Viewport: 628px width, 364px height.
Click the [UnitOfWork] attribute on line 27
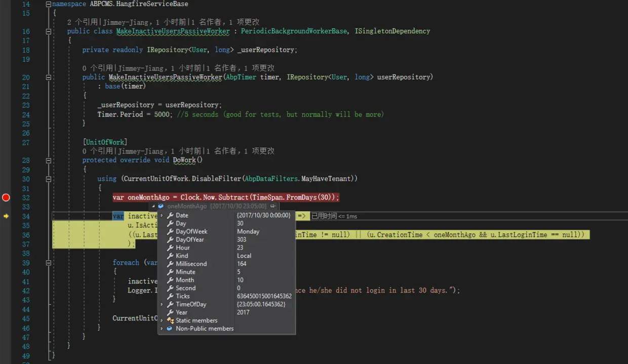tap(105, 142)
